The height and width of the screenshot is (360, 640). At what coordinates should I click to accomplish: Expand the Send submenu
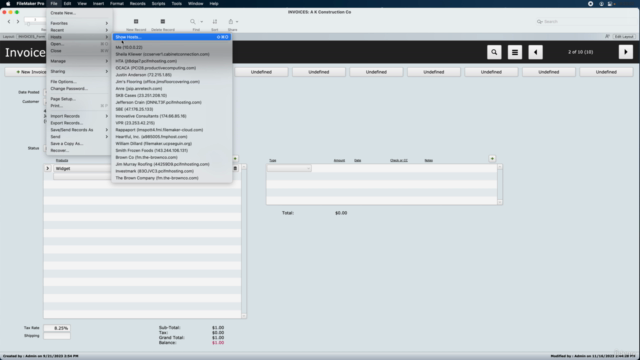pyautogui.click(x=79, y=137)
